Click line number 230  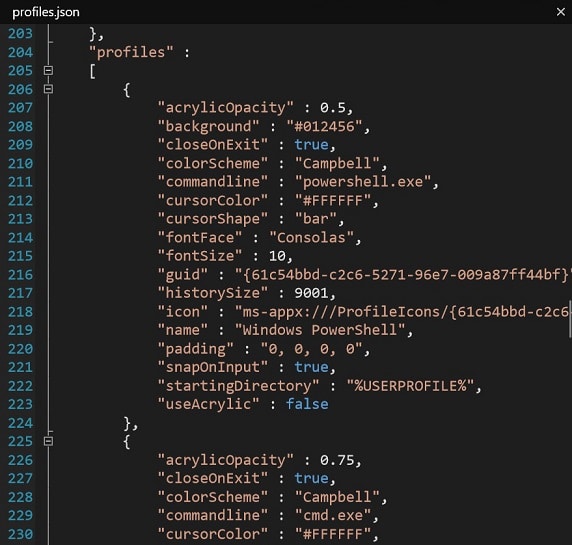[x=20, y=534]
